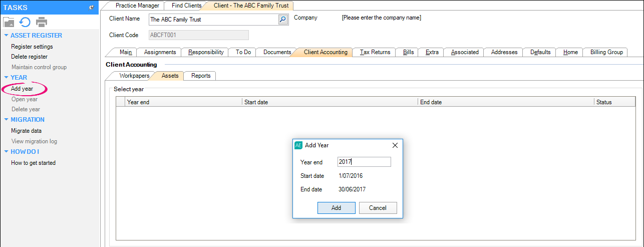Viewport: 644px width, 247px height.
Task: Click Register settings link
Action: point(32,47)
